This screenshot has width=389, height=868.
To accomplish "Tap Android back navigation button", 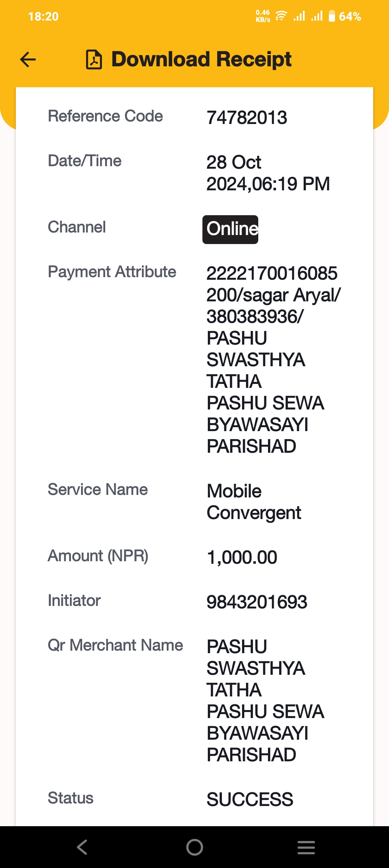I will pyautogui.click(x=82, y=847).
